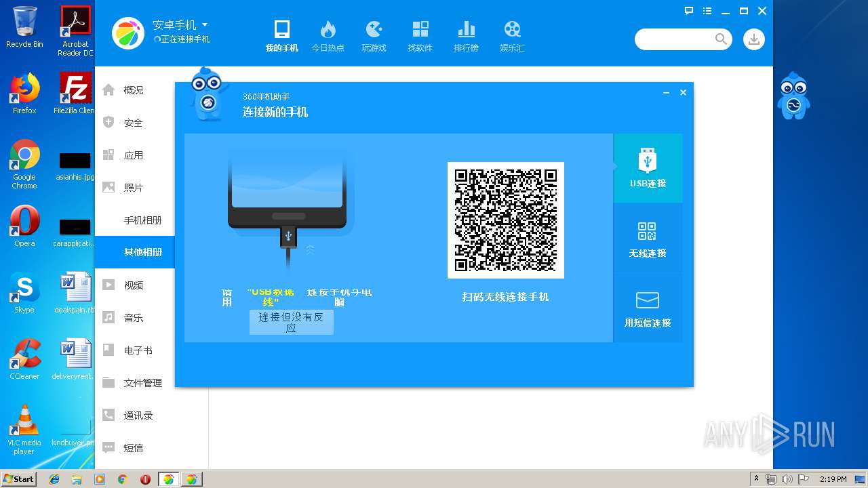The height and width of the screenshot is (488, 868).
Task: Open the 找软件 tab
Action: [420, 36]
